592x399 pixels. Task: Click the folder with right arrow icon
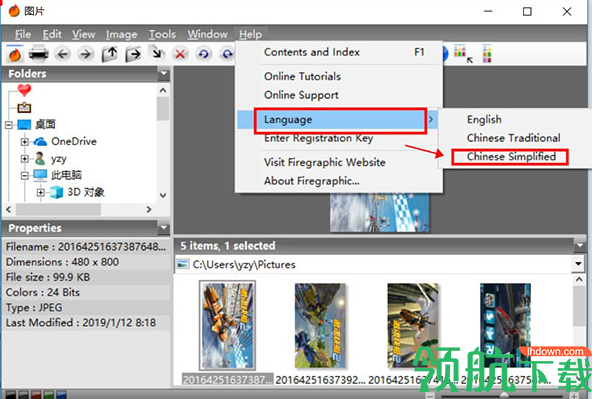(133, 54)
